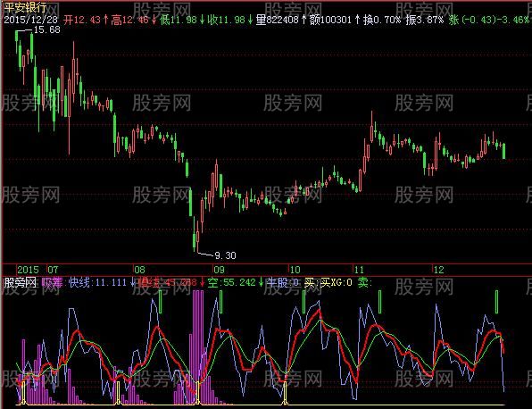Select the 07 month marker on timeline
Image resolution: width=532 pixels, height=409 pixels.
(53, 270)
